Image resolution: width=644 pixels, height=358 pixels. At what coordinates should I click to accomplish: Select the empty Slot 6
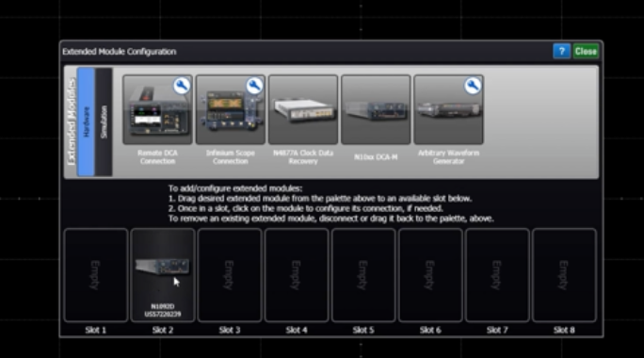tap(430, 275)
